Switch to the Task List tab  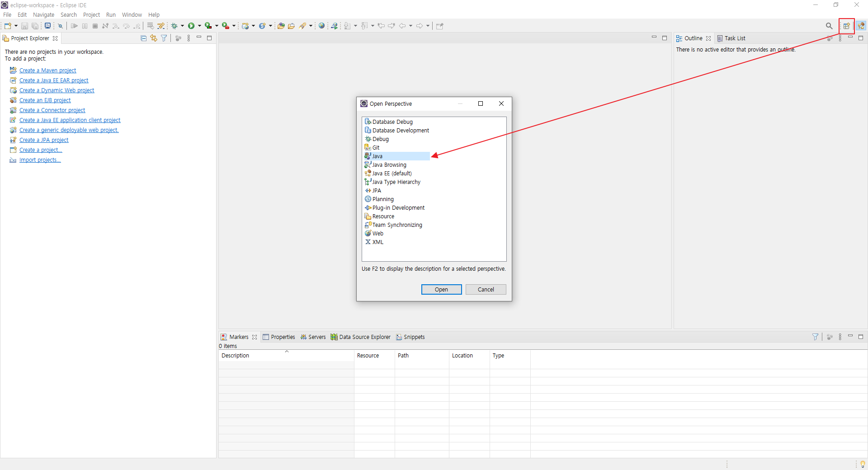(x=731, y=38)
